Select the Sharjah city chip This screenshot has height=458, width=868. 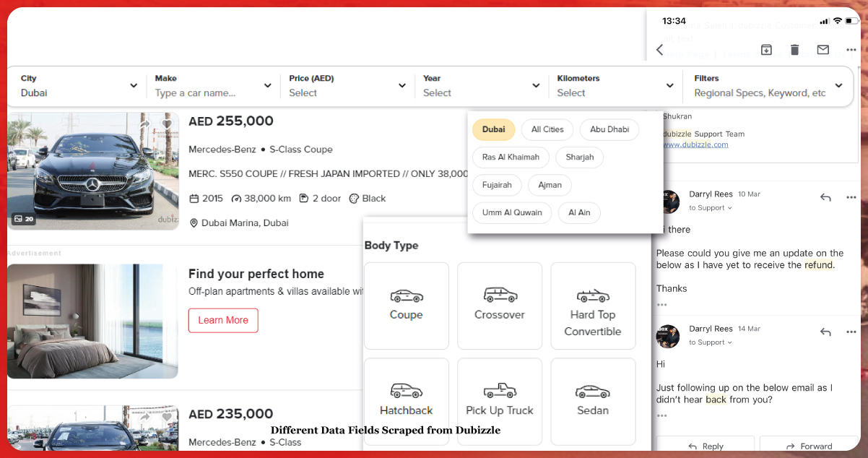coord(580,157)
